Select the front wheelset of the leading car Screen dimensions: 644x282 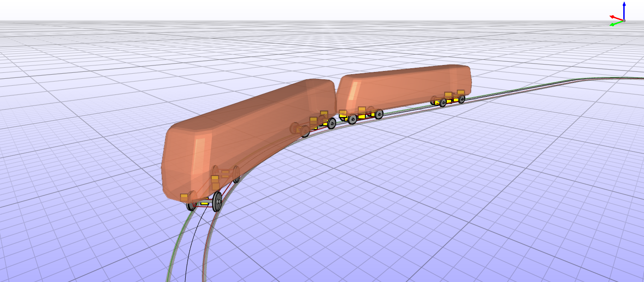click(x=217, y=201)
